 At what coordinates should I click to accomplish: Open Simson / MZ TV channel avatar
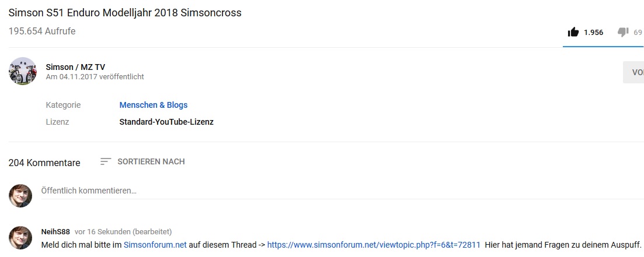23,71
